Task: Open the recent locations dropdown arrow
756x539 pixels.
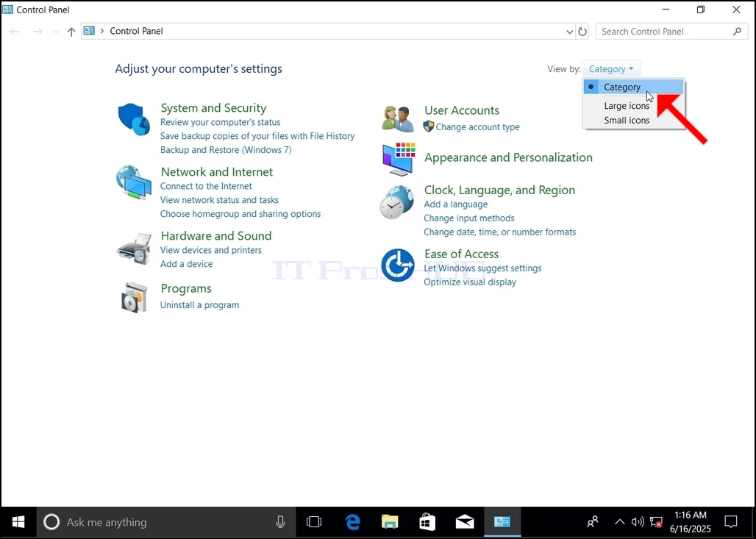Action: click(56, 32)
